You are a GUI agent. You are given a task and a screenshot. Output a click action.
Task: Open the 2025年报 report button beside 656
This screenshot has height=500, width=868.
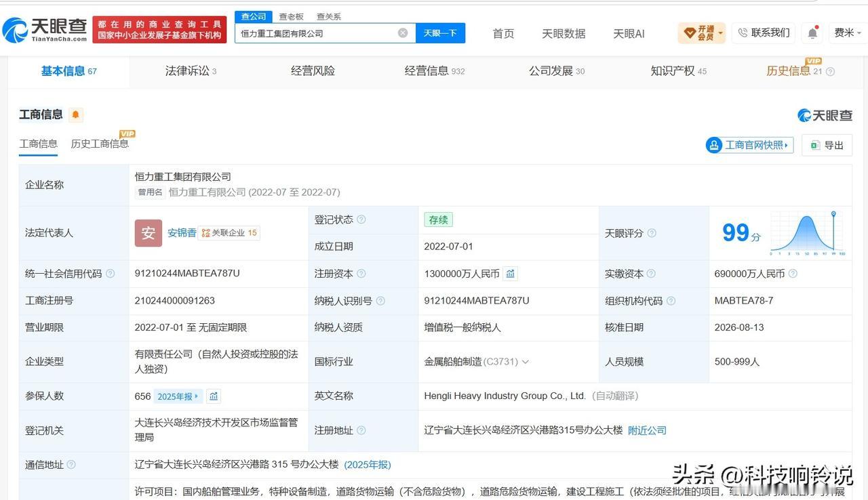coord(178,396)
